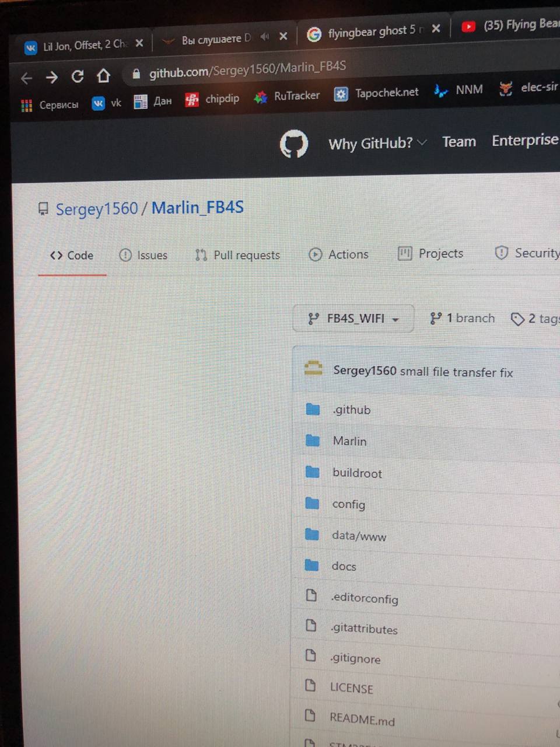Open the chipdip bookmark
This screenshot has width=560, height=747.
212,99
